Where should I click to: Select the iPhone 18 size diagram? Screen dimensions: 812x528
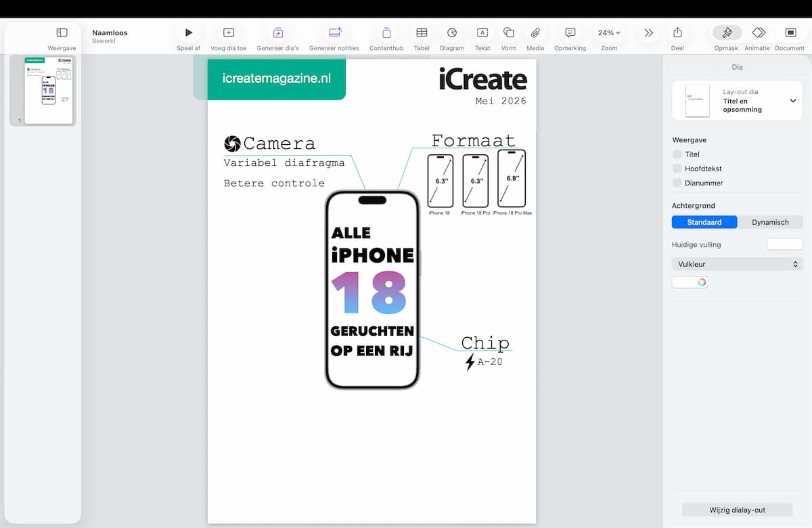(440, 181)
